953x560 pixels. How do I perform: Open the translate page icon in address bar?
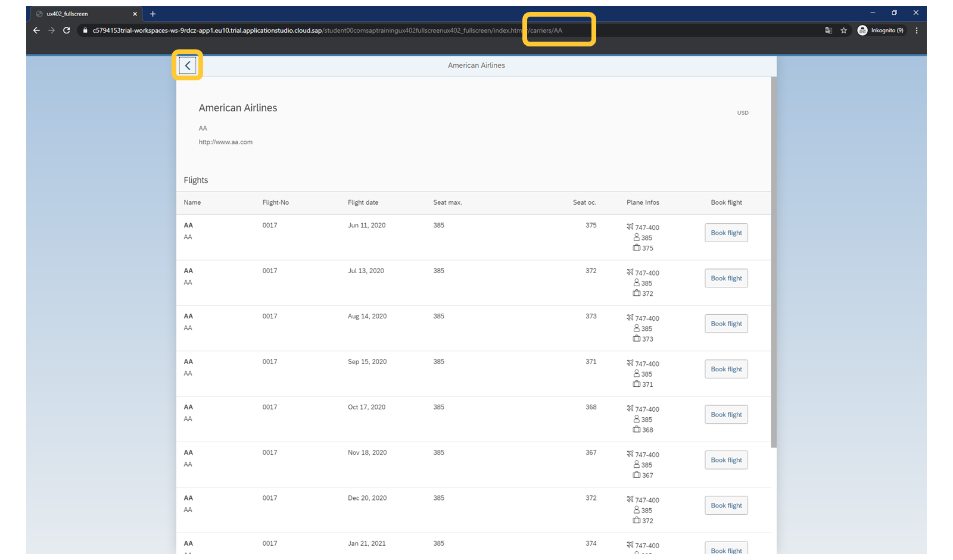click(x=829, y=30)
